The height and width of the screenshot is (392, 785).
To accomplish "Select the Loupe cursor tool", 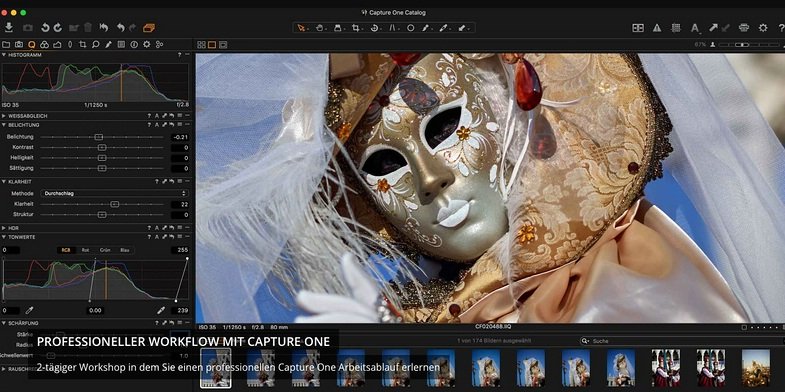I will pos(337,28).
